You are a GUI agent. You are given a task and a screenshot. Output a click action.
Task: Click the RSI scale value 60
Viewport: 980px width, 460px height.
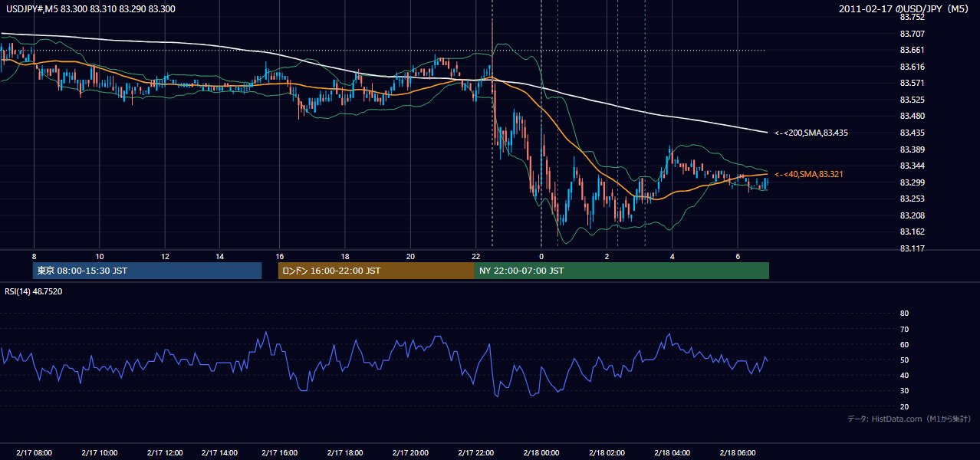[904, 344]
